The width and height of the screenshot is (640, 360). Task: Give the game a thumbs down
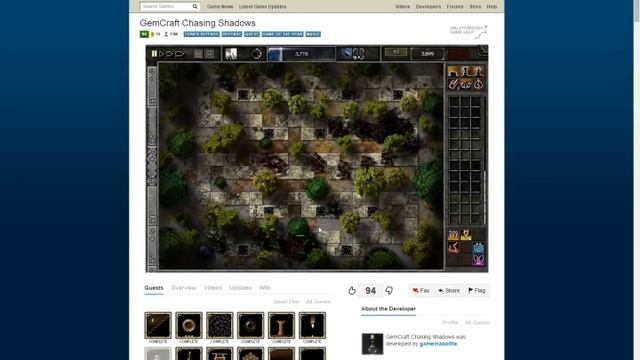tap(389, 291)
